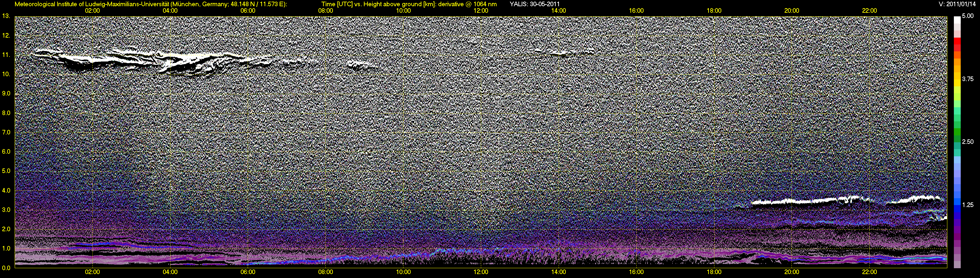Click the 1.25 colorbar label

(x=968, y=205)
